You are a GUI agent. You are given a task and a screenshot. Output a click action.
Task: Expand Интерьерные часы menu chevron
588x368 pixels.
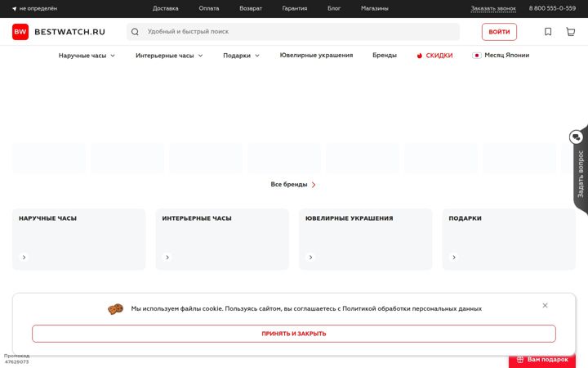tap(200, 56)
